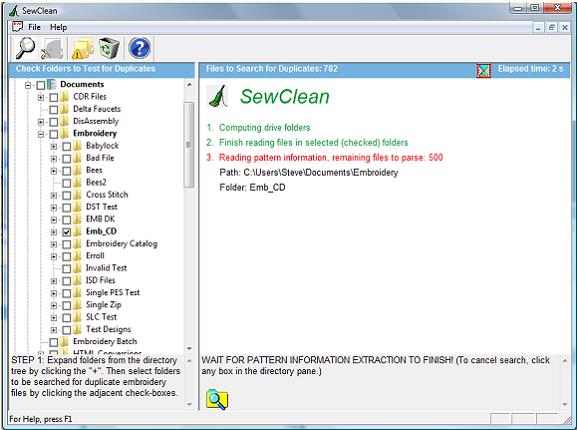The width and height of the screenshot is (577, 430).
Task: Close the inner document window
Action: click(565, 27)
